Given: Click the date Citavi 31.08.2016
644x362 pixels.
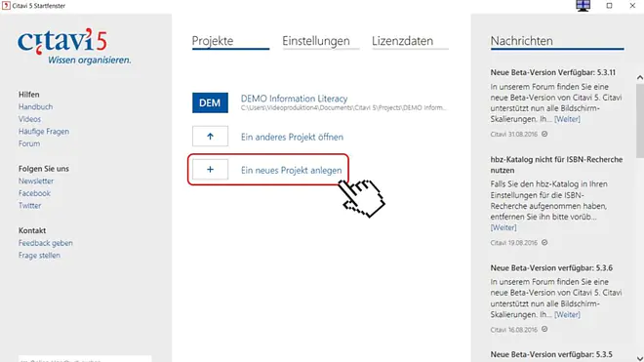Looking at the screenshot, I should tap(514, 135).
